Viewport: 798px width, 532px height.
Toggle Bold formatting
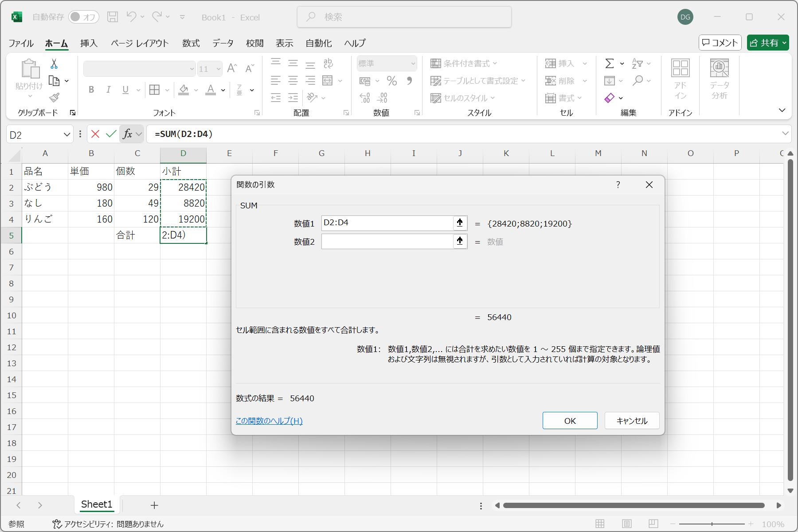[91, 90]
